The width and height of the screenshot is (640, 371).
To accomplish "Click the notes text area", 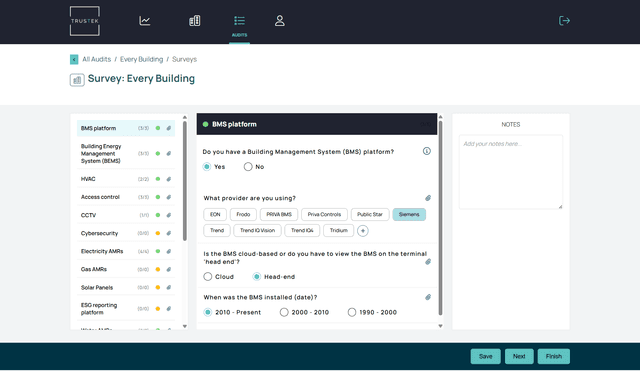I will (x=511, y=172).
